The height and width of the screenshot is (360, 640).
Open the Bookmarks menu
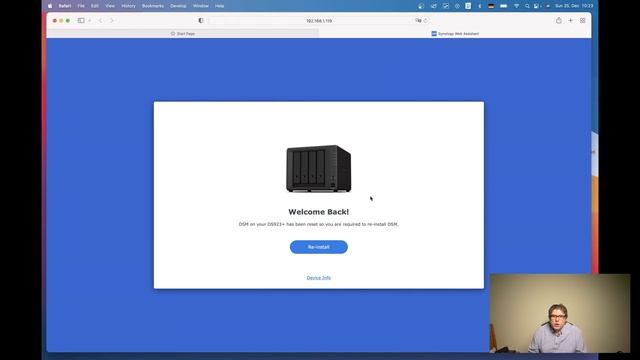tap(153, 6)
